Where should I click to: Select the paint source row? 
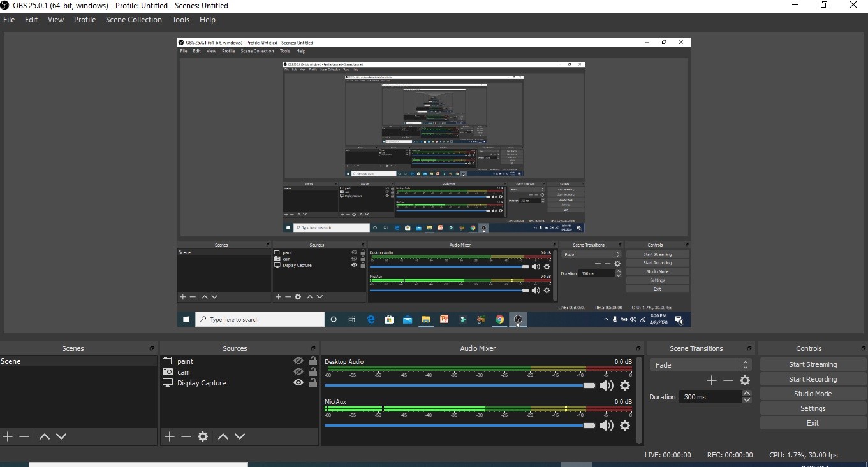(x=240, y=361)
